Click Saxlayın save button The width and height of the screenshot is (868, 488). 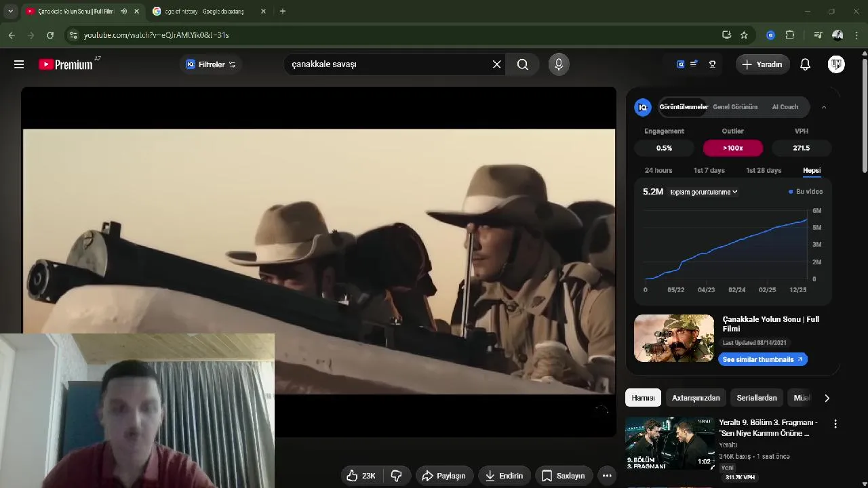point(564,476)
